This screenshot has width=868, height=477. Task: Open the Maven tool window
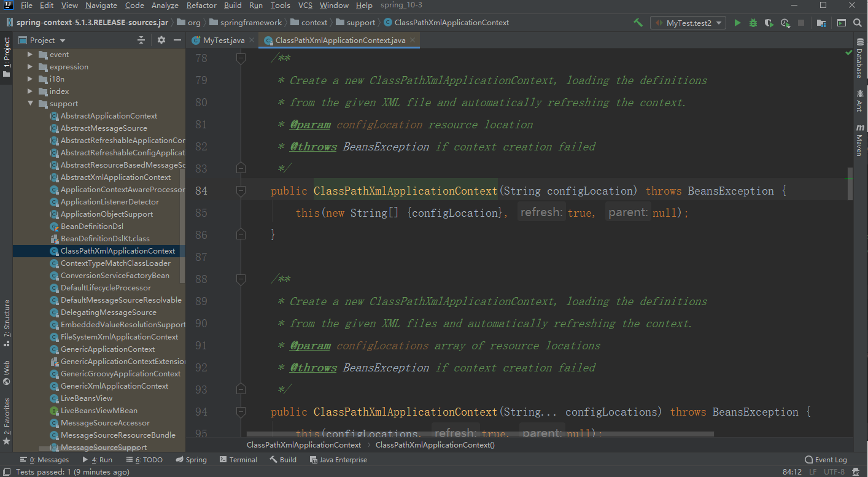859,140
